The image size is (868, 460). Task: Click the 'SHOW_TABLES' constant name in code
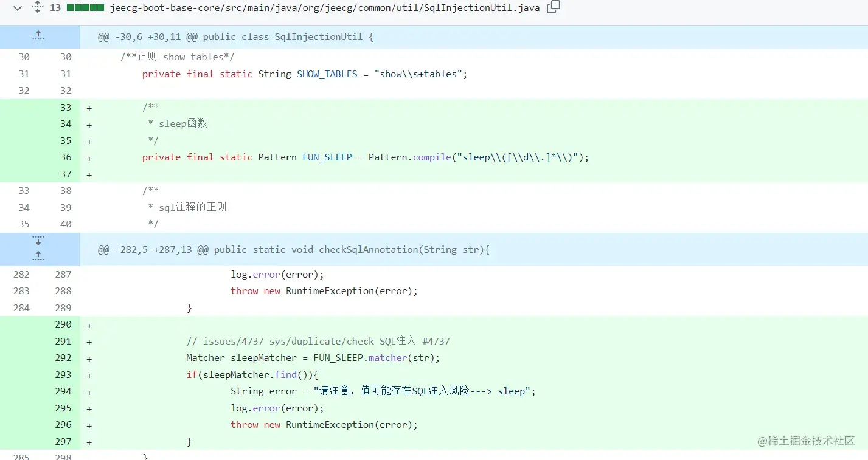coord(327,74)
